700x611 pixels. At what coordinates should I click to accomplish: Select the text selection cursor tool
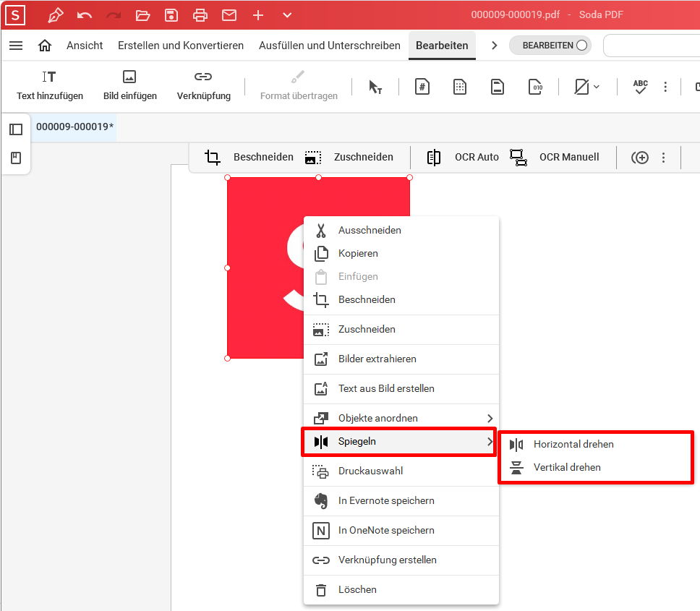point(375,87)
